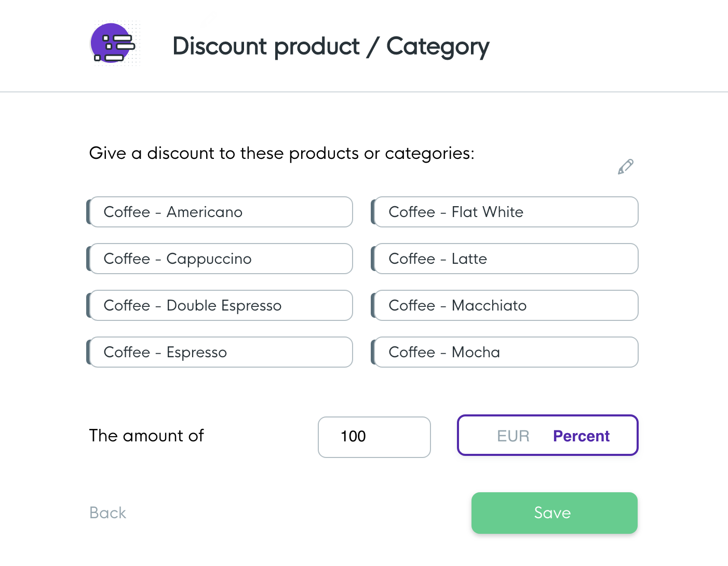
Task: Click the pencil edit icon
Action: [x=625, y=167]
